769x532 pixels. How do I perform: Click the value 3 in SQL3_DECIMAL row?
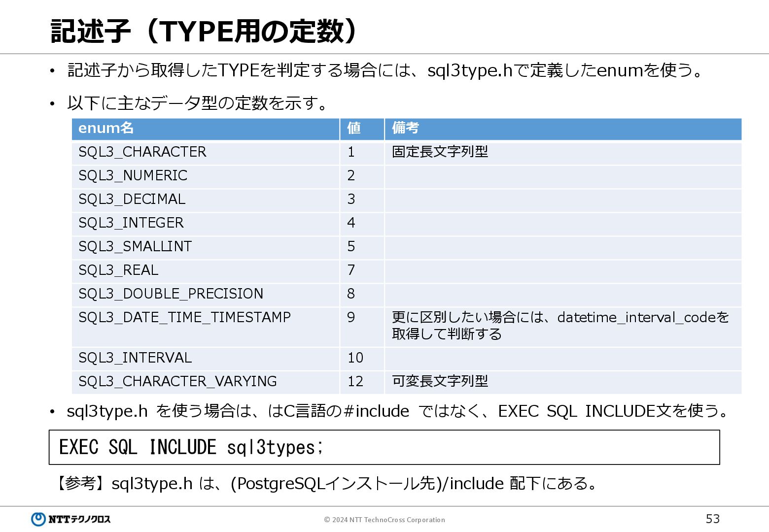point(362,200)
